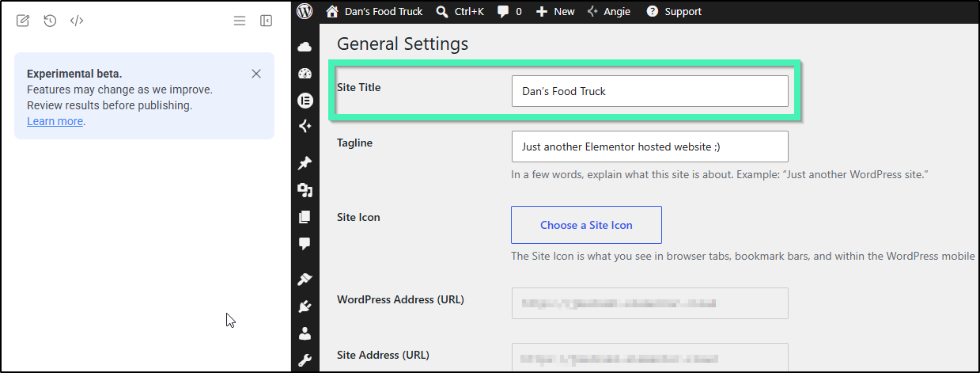The height and width of the screenshot is (373, 980).
Task: Click the Choose a Site Icon button
Action: 586,225
